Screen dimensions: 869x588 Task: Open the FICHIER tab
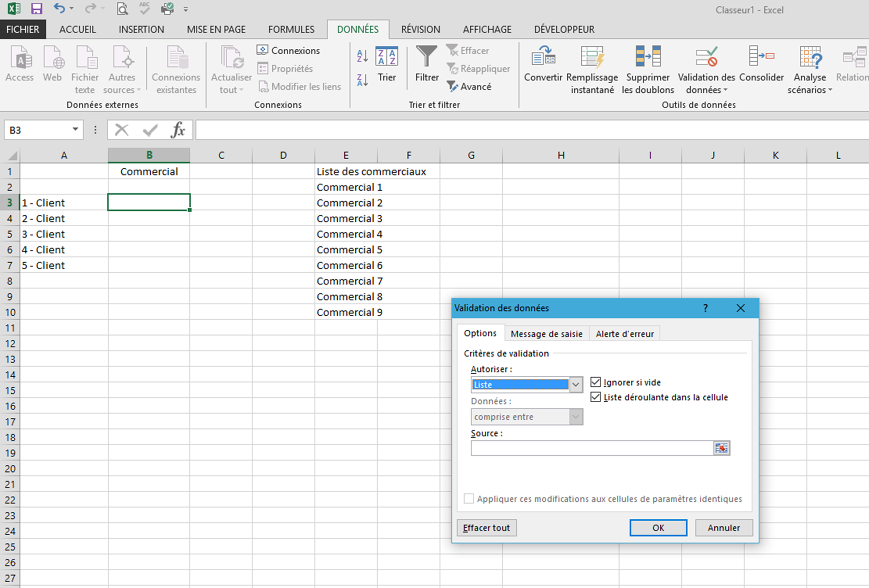pyautogui.click(x=23, y=29)
